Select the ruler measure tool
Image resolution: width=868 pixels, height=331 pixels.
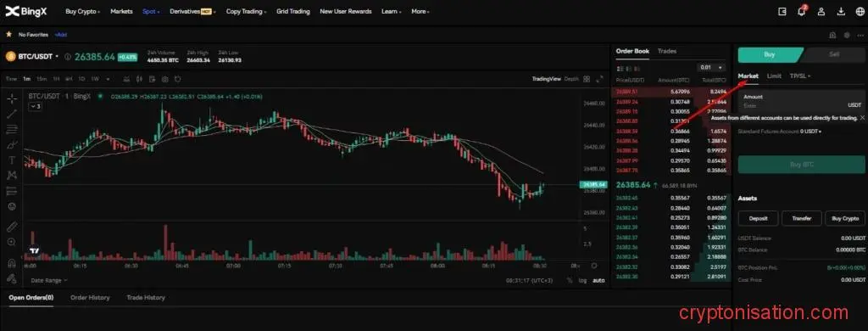pos(12,227)
